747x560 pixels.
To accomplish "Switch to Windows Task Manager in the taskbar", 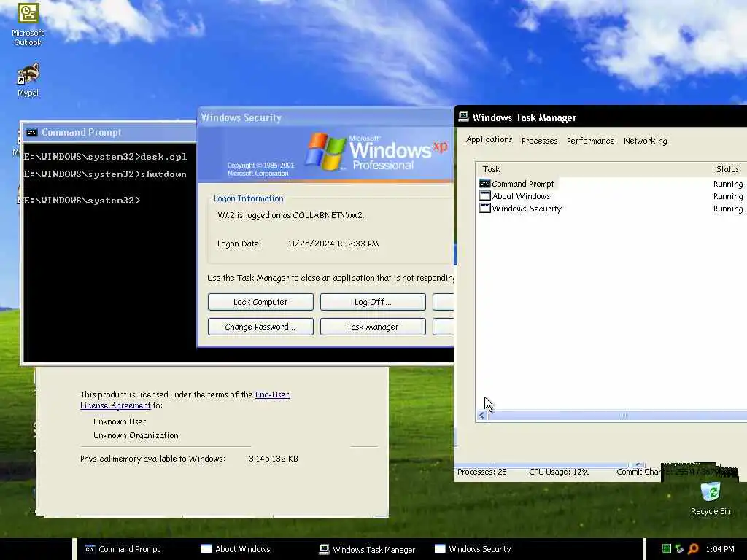I will click(368, 549).
